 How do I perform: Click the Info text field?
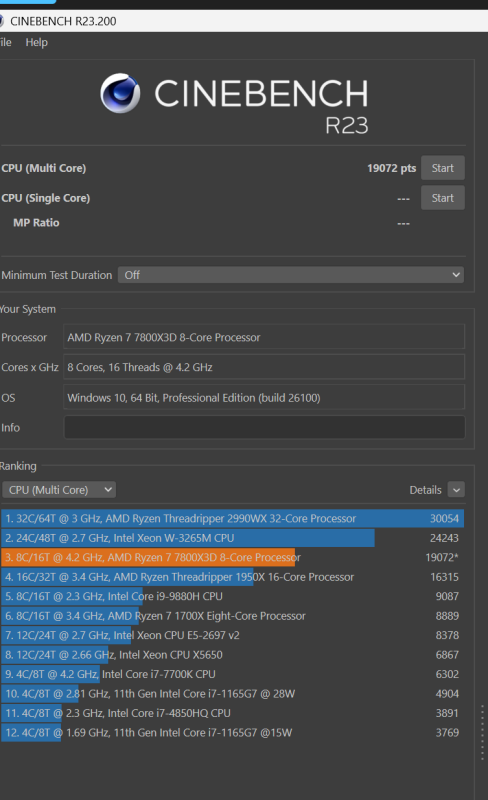(x=264, y=428)
